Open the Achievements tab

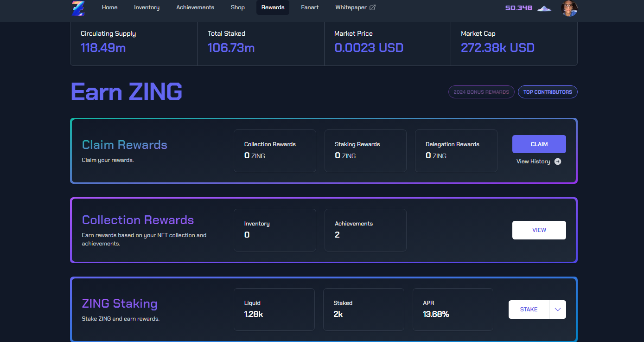click(195, 7)
